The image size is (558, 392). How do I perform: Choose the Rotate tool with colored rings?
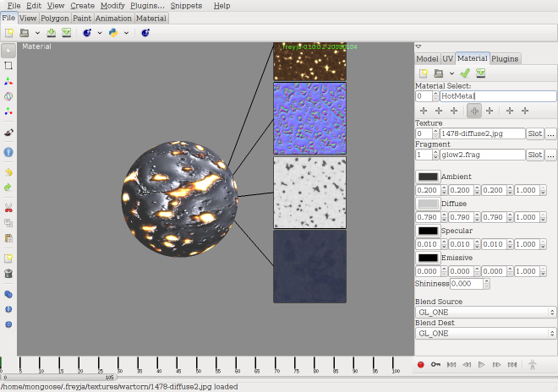pyautogui.click(x=8, y=96)
